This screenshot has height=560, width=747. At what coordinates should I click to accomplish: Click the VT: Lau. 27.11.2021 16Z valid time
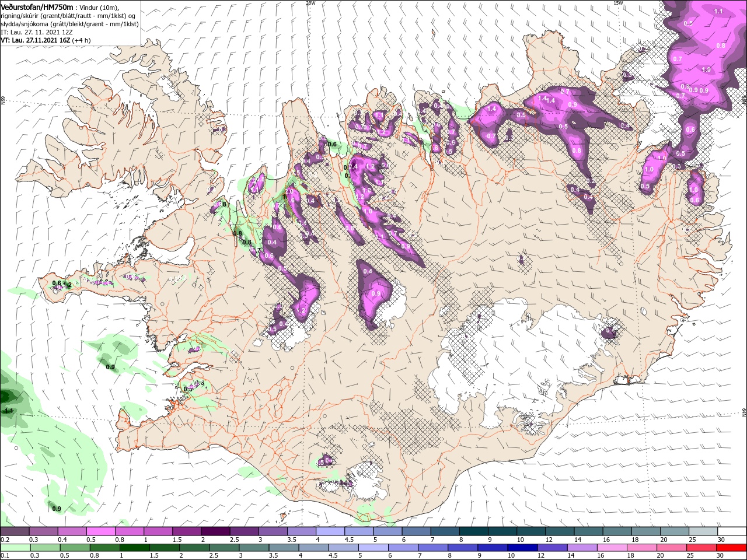[x=34, y=40]
